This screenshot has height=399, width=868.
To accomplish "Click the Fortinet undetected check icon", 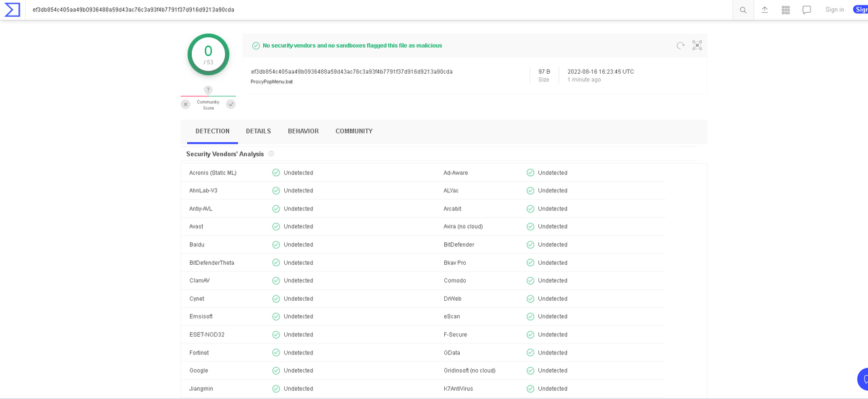I will click(x=276, y=353).
